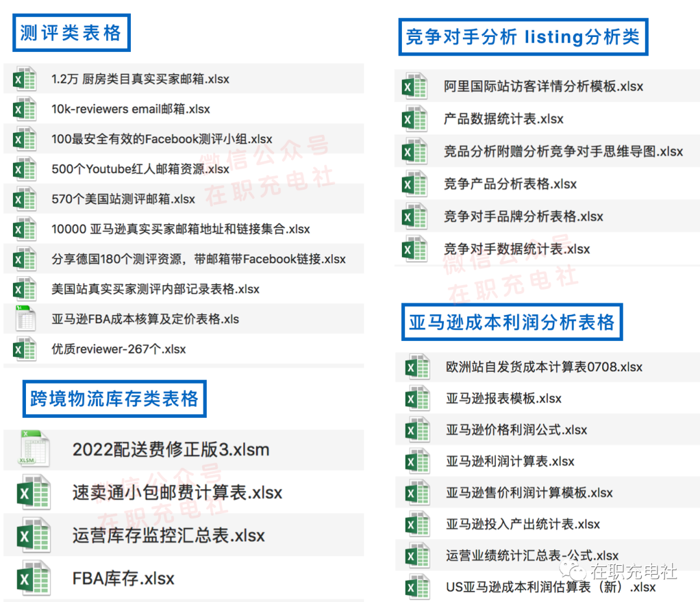Click the 竞争对手分析 listing分析类 heading
This screenshot has width=700, height=602.
coord(523,37)
